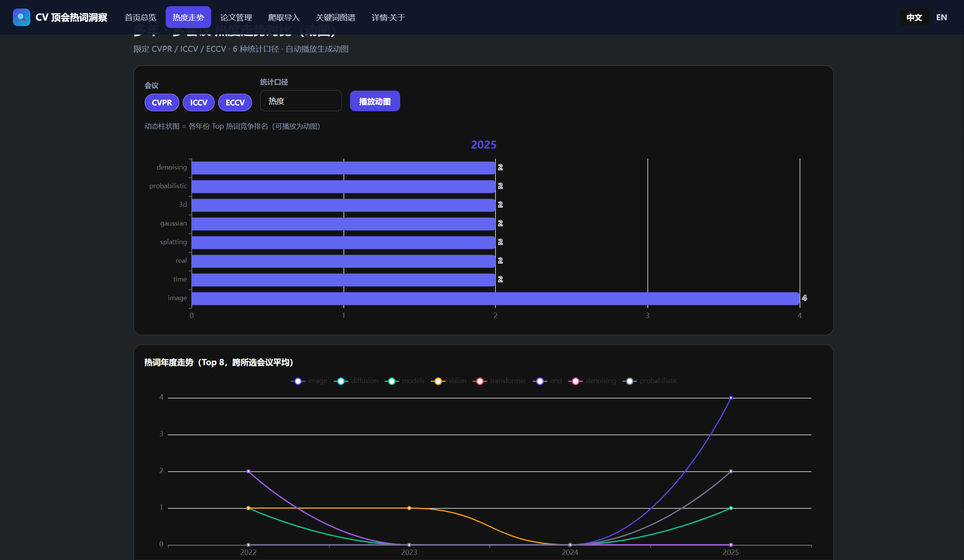Click the real bar in ranking chart

point(343,261)
